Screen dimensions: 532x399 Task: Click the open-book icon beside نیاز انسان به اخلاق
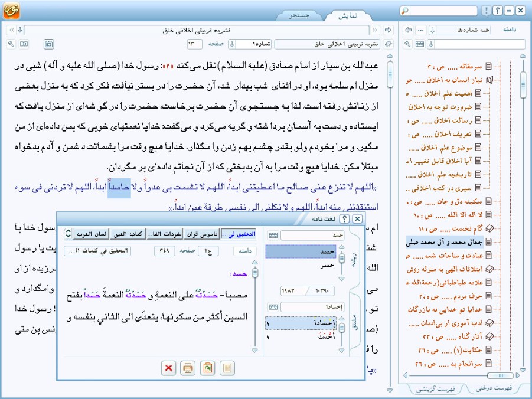pos(489,80)
